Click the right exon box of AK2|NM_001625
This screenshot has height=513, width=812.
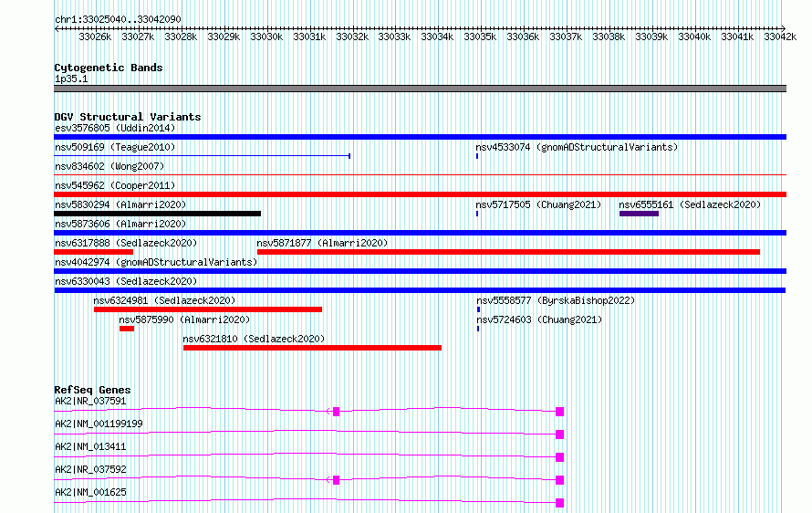(x=559, y=503)
